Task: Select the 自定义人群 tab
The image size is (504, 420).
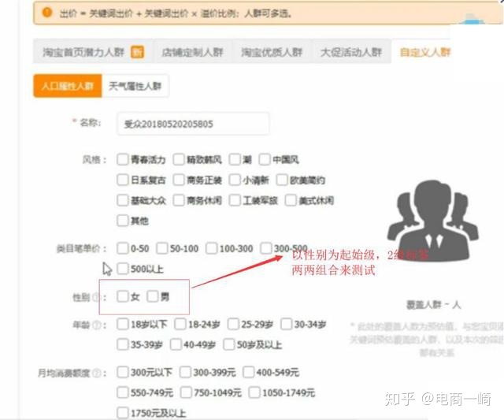Action: click(x=425, y=52)
